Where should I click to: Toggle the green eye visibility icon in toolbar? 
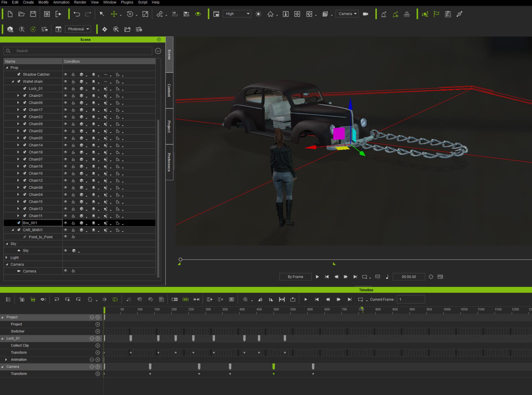[x=198, y=14]
